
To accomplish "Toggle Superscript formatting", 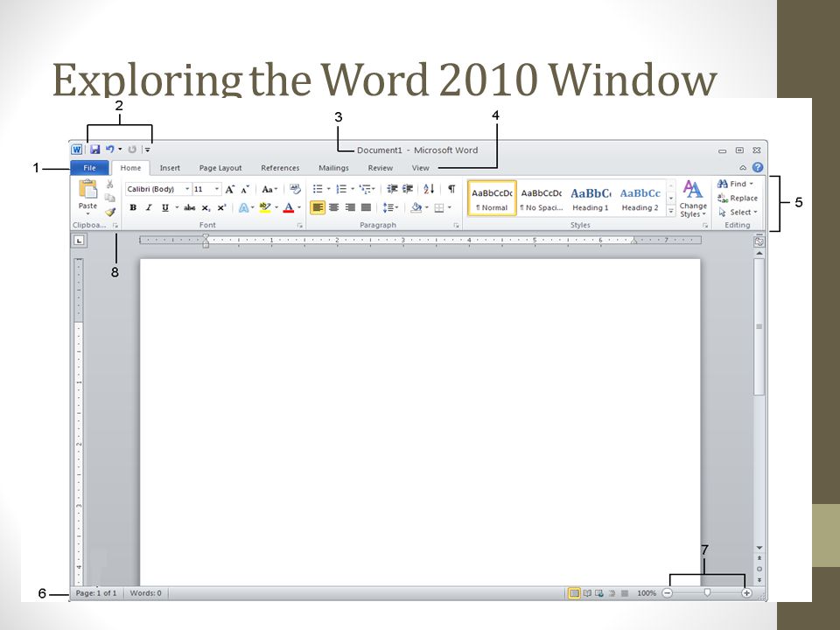I will 221,208.
